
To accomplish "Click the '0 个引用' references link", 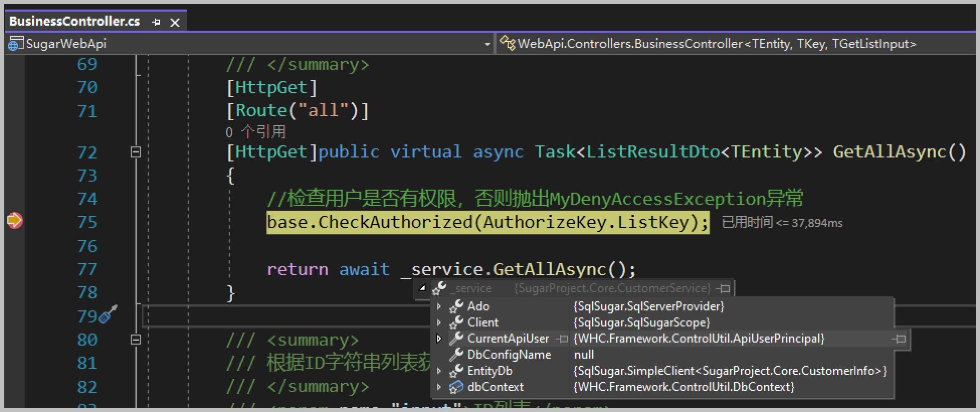I will click(x=255, y=132).
